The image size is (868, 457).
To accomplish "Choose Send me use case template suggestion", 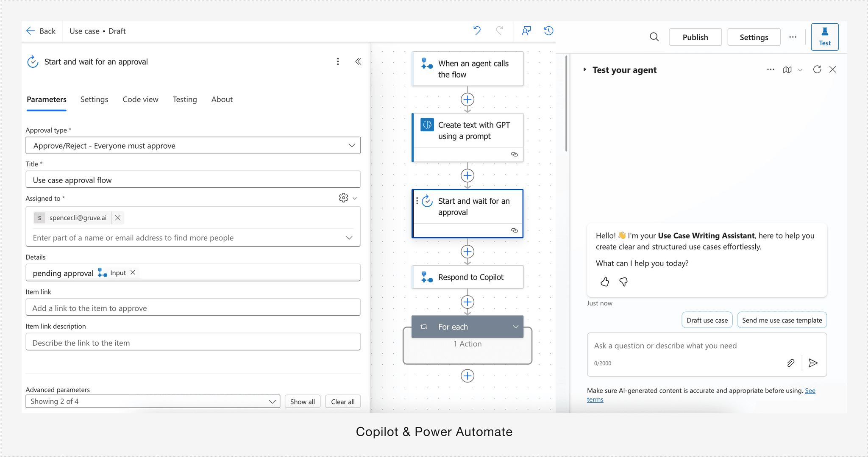I will [782, 320].
